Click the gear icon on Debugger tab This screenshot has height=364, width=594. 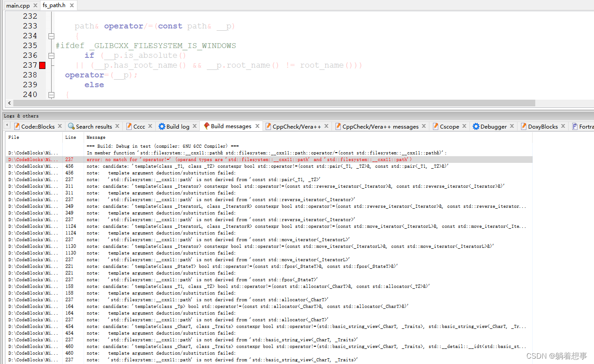click(x=476, y=126)
